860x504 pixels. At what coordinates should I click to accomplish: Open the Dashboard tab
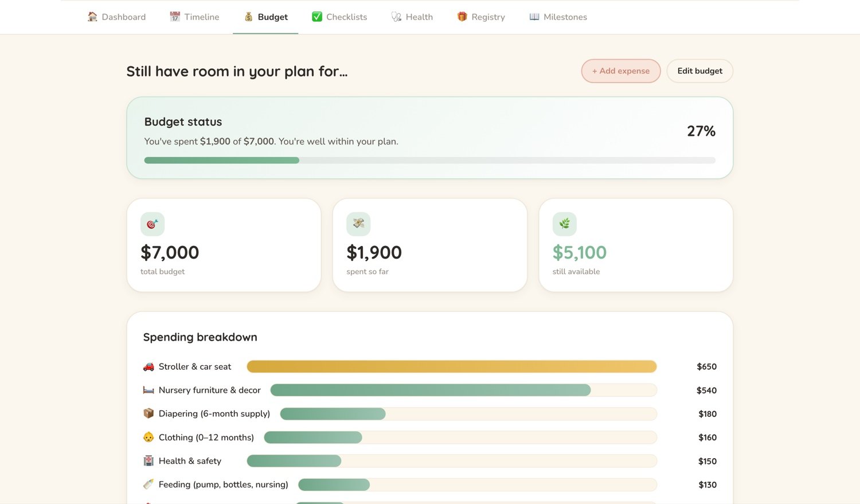pyautogui.click(x=116, y=17)
